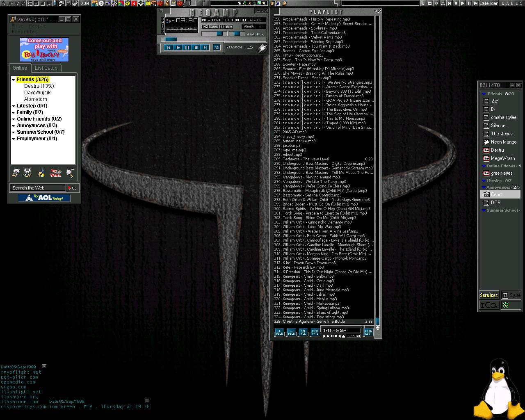Select buddy Destru (13%) in AIM list
525x420 pixels.
(39, 86)
